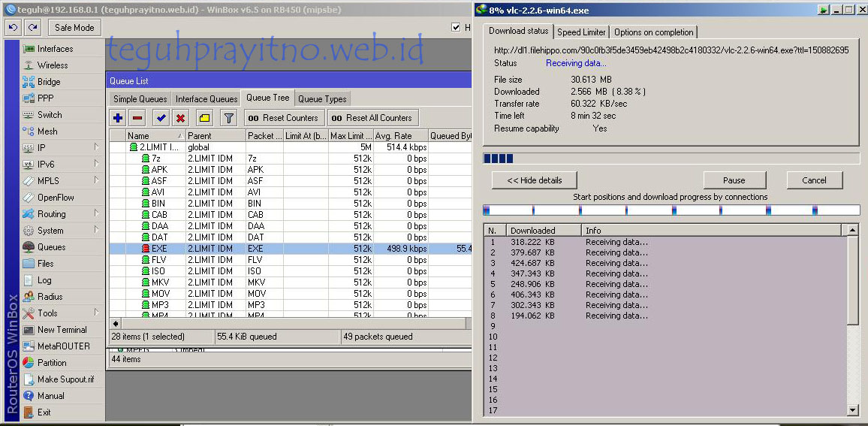Select the EXE queue row

[290, 249]
